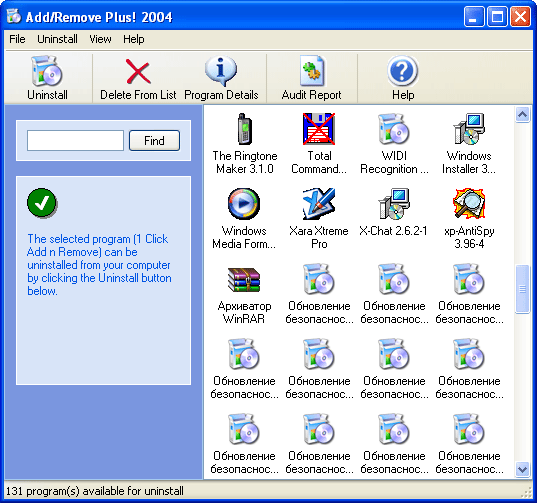
Task: Select the Windows Installer 3 icon
Action: click(x=469, y=129)
